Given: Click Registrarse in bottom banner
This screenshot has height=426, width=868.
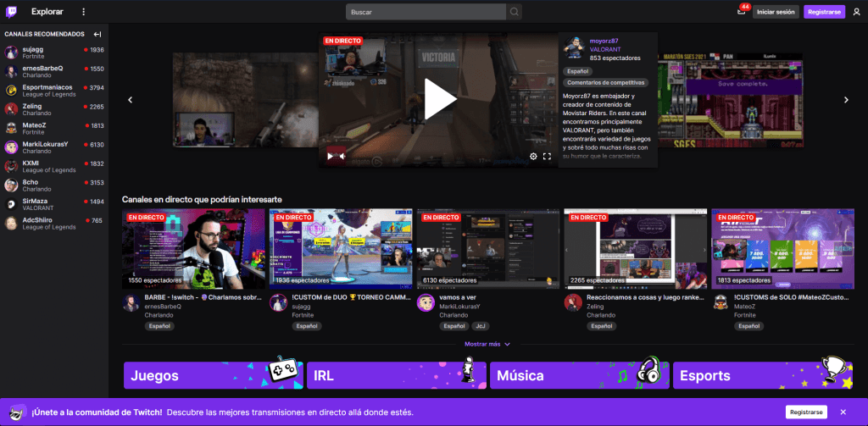Looking at the screenshot, I should tap(806, 412).
